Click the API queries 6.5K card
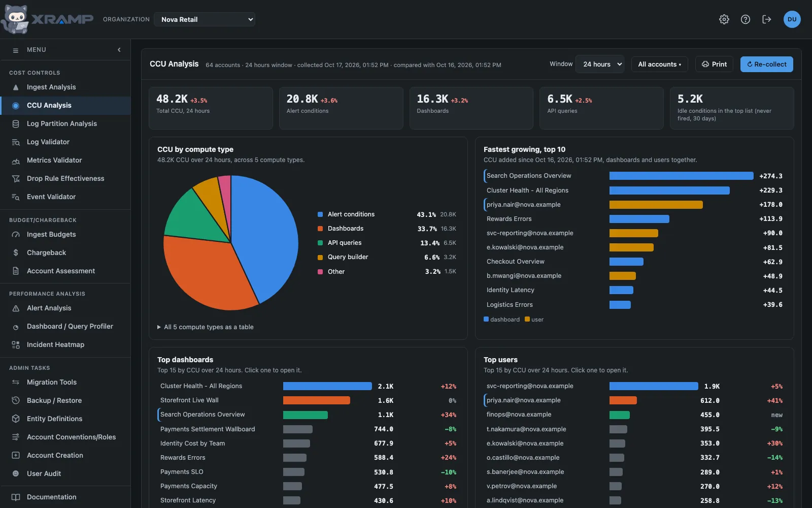This screenshot has height=508, width=812. pos(601,108)
